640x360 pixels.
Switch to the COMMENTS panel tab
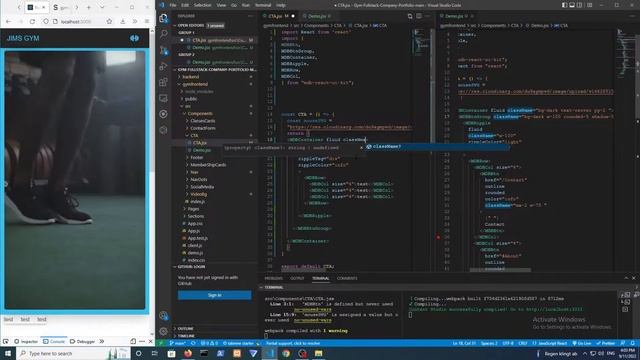pos(347,278)
